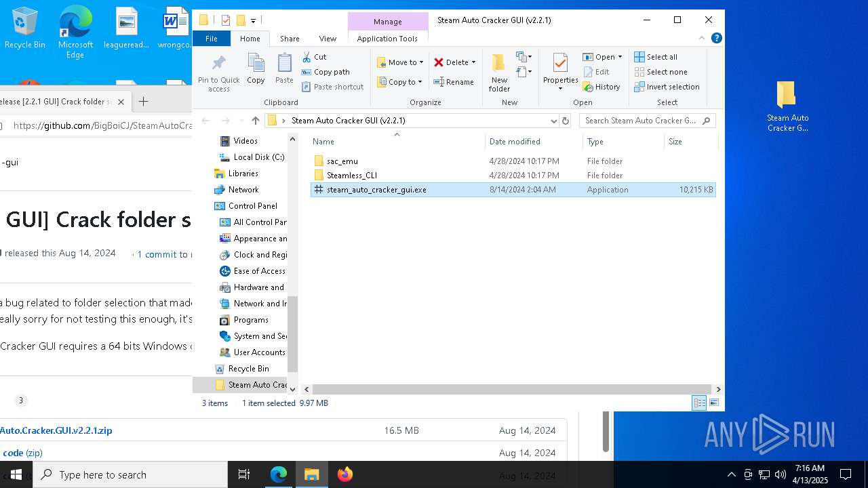Image resolution: width=868 pixels, height=488 pixels.
Task: Open the File menu tab
Action: coord(212,39)
